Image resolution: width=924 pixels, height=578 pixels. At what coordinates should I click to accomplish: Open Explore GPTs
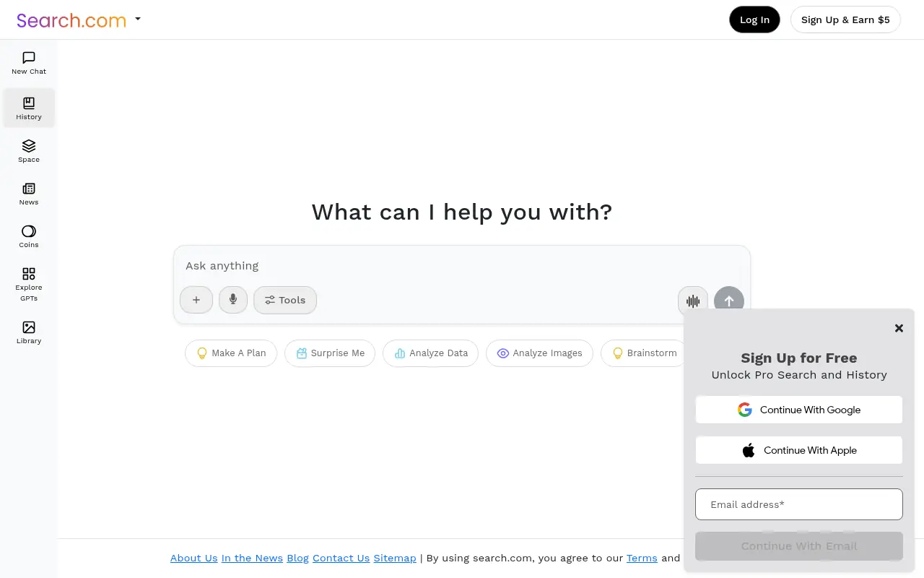28,282
